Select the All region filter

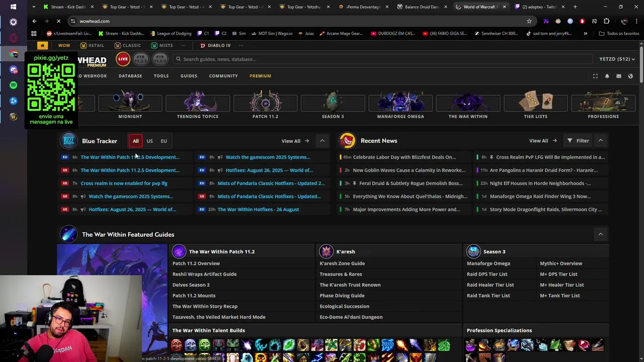pyautogui.click(x=136, y=141)
